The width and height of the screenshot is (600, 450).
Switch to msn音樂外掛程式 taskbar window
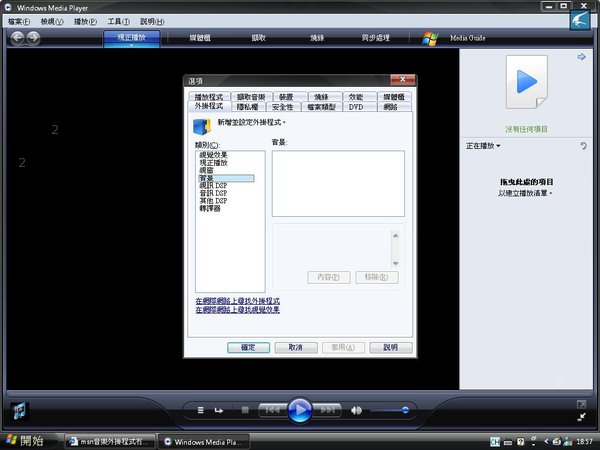point(110,442)
